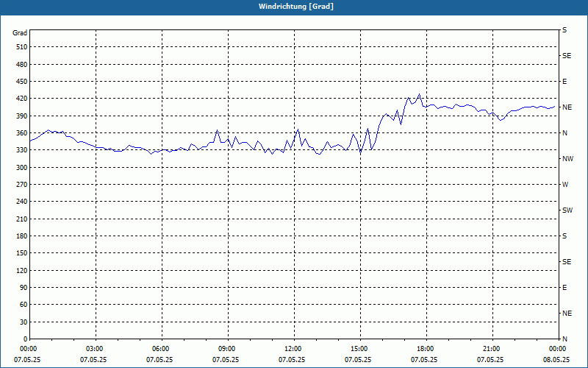
Task: Select the 18:00 time label
Action: [x=426, y=349]
